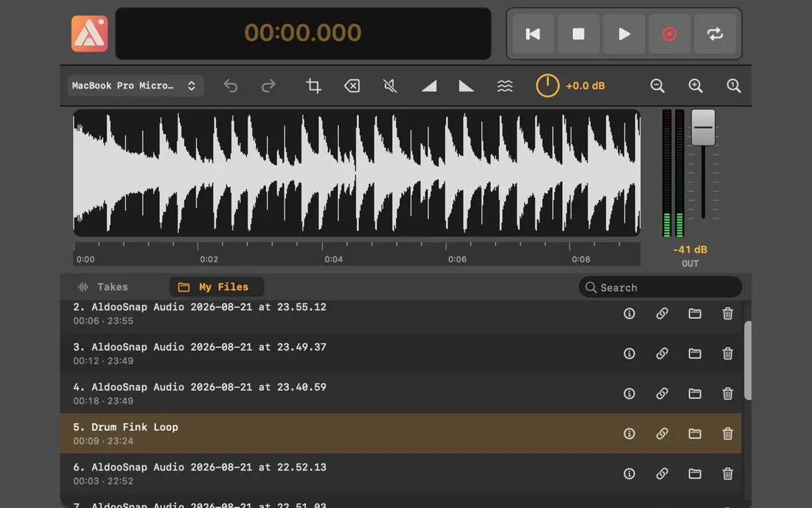The image size is (812, 508).
Task: Stop playback
Action: point(578,34)
